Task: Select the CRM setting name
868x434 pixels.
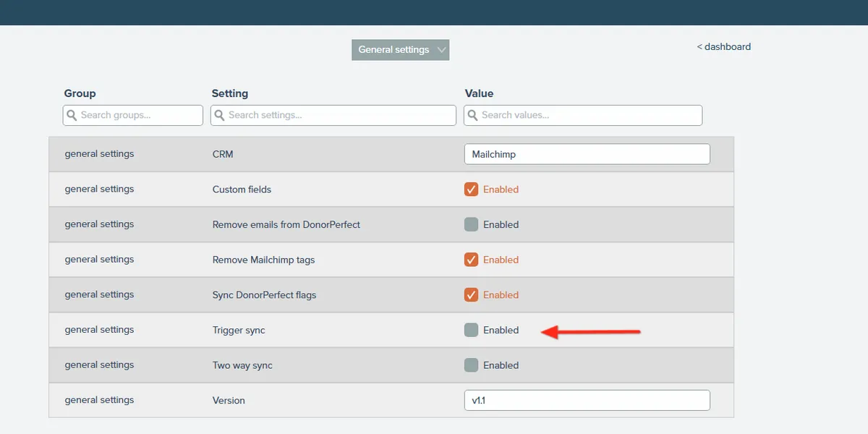Action: tap(223, 154)
